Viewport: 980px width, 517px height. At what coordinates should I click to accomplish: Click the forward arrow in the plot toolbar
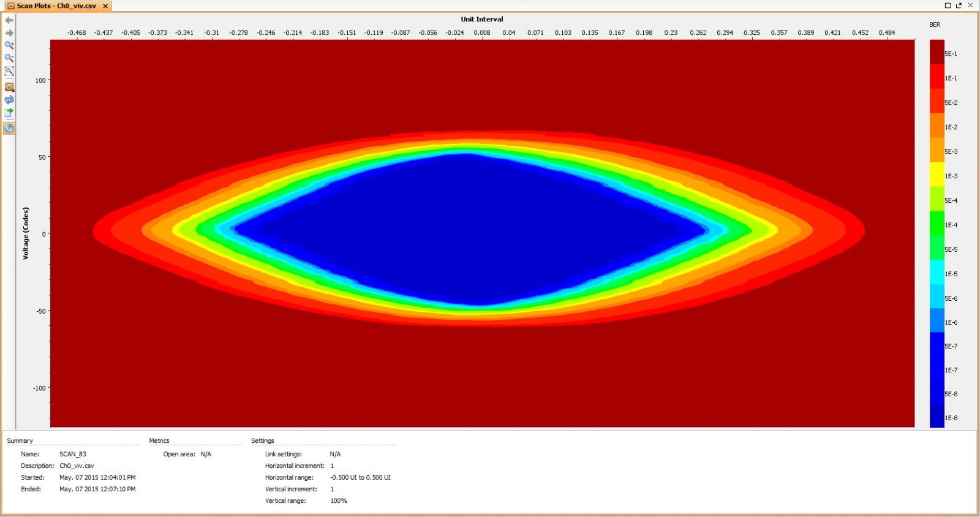click(9, 33)
